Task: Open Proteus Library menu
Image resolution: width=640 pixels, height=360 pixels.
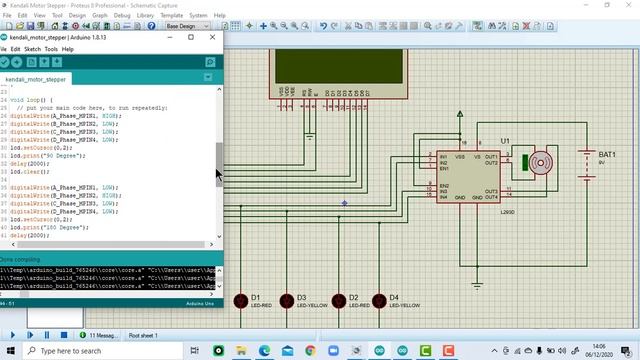Action: 145,15
